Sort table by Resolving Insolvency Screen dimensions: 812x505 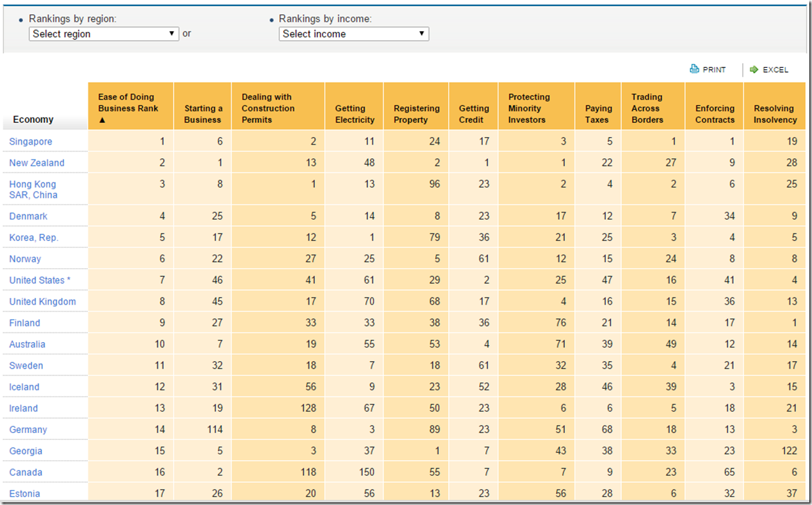click(775, 114)
